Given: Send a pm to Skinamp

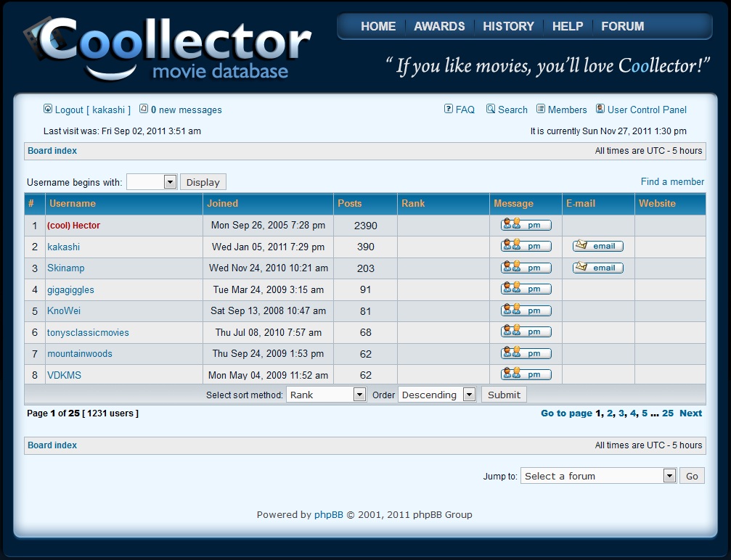Looking at the screenshot, I should [x=526, y=268].
